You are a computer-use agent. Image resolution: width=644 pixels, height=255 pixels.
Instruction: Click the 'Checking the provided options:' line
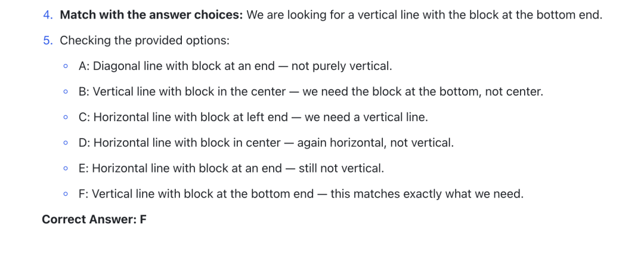click(x=144, y=41)
